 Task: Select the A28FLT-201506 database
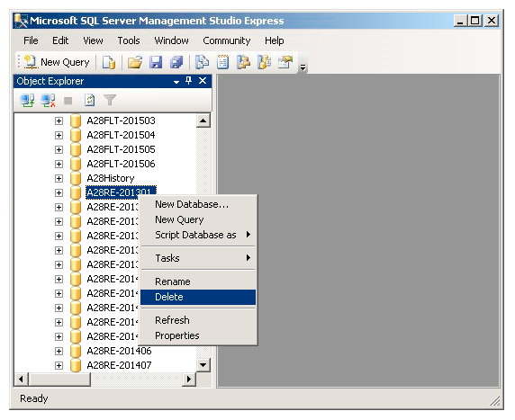point(121,164)
